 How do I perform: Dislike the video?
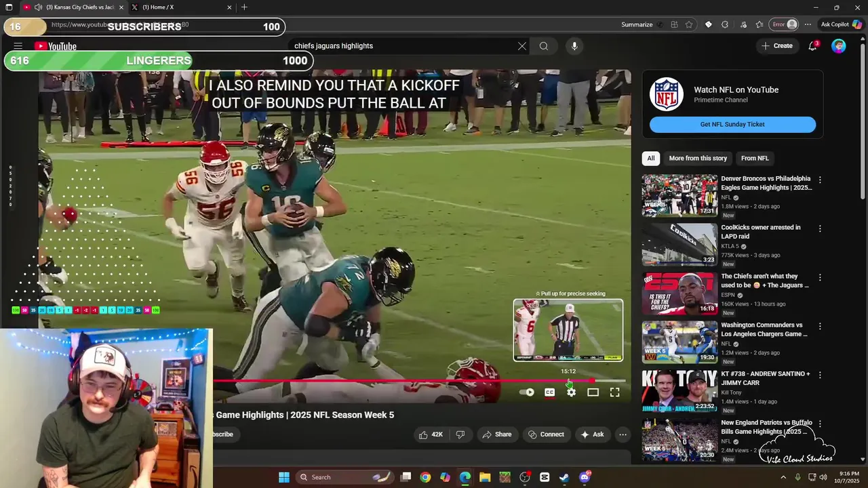[460, 434]
